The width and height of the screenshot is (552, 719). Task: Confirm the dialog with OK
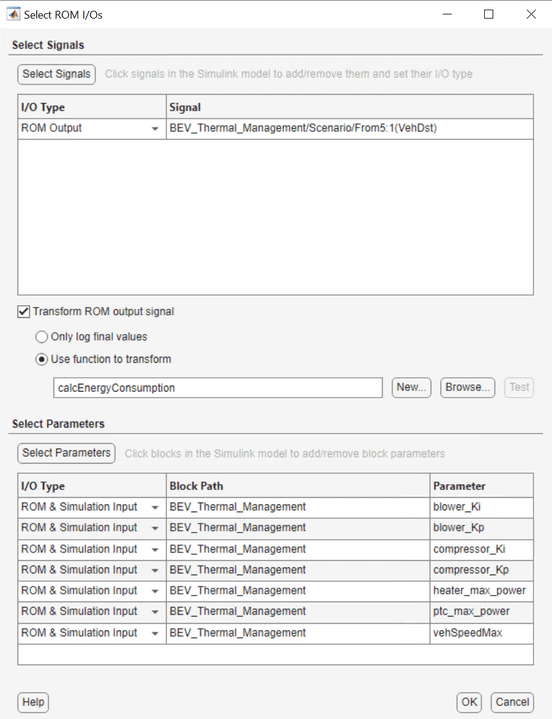(469, 702)
